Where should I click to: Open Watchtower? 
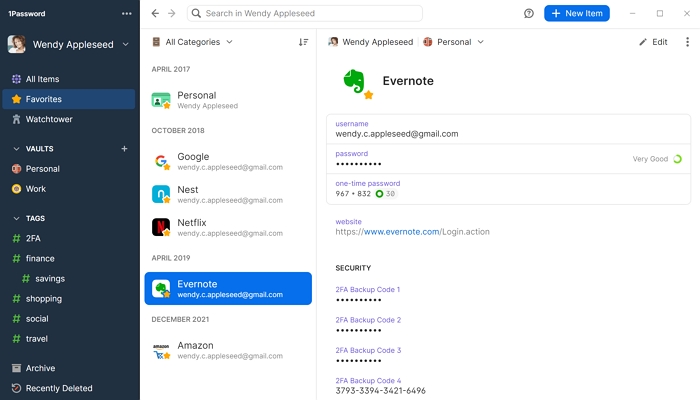pyautogui.click(x=69, y=119)
